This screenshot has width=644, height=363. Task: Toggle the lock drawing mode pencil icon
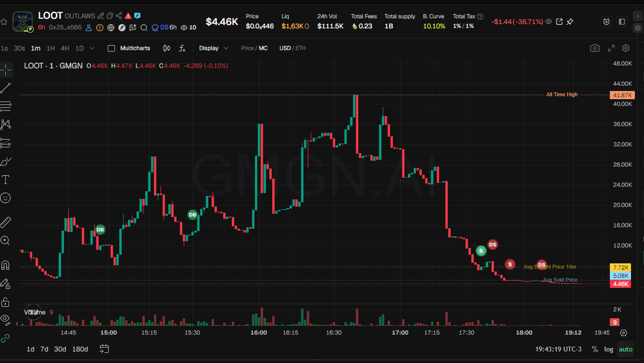click(6, 283)
